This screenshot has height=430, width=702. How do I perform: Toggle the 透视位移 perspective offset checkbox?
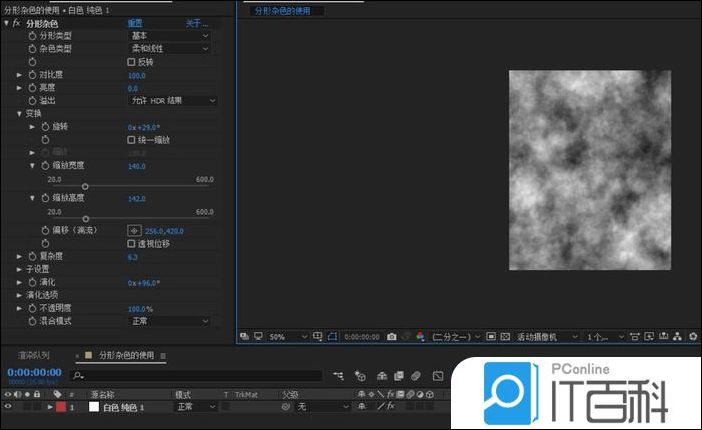tap(131, 243)
